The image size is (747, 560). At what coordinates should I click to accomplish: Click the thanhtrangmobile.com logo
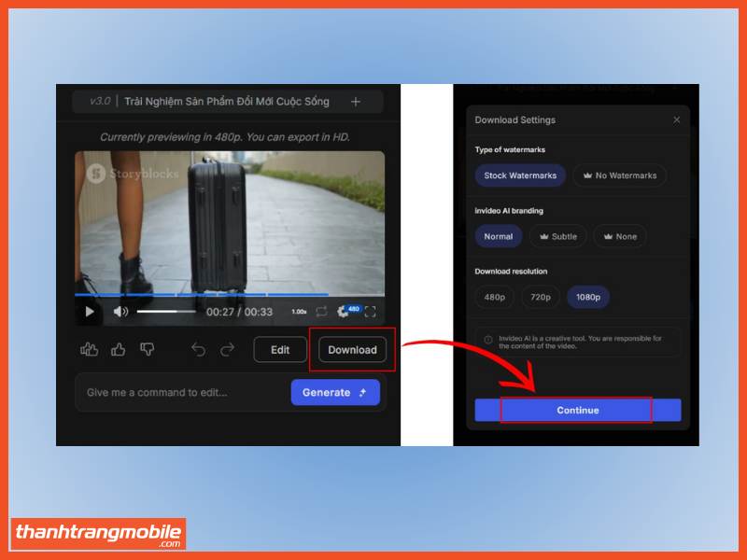pyautogui.click(x=99, y=534)
